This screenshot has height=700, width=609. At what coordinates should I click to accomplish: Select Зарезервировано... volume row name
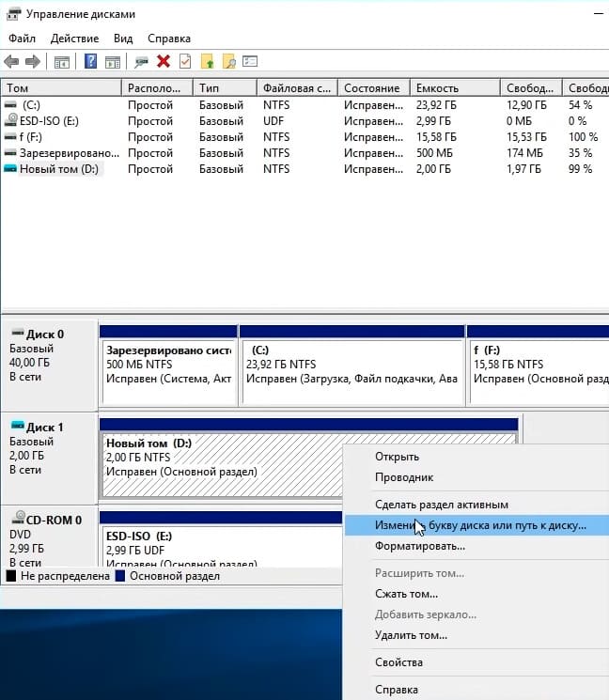pos(70,153)
